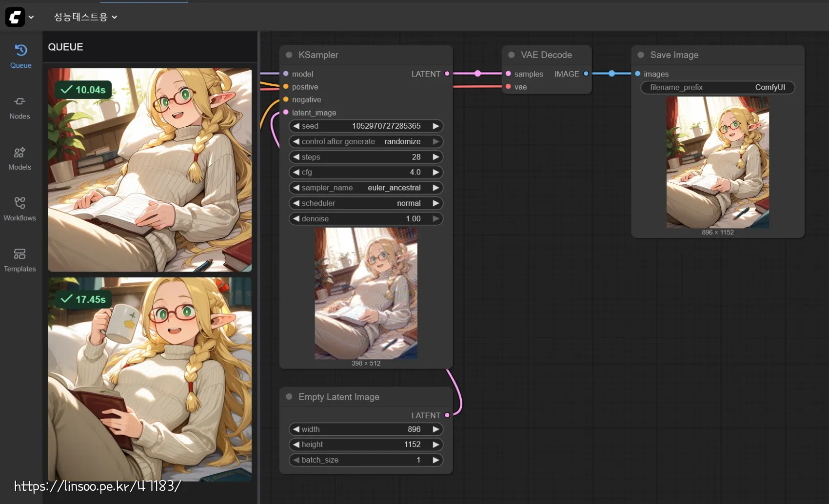Click the Save Image images input socket
Screen dimensions: 829x504
637,74
